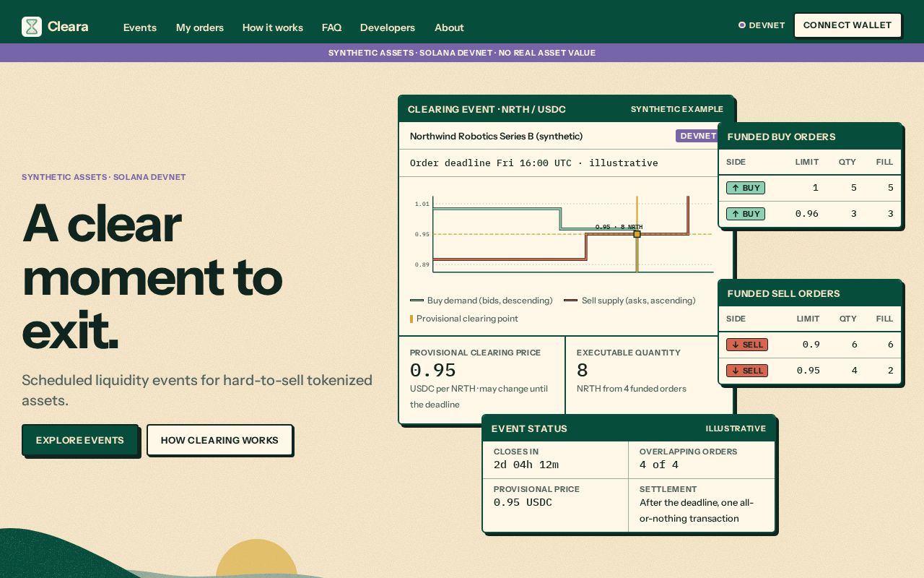Click the Cleara hourglass logo icon
Screen dimensions: 924x578
coord(32,27)
